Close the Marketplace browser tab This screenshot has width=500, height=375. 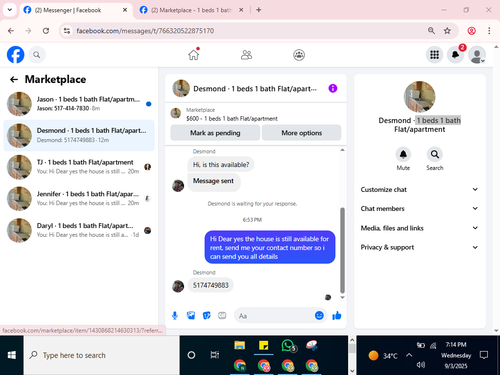241,10
